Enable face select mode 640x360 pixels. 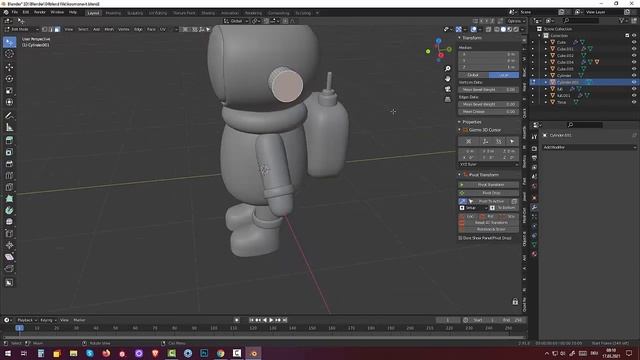click(57, 29)
